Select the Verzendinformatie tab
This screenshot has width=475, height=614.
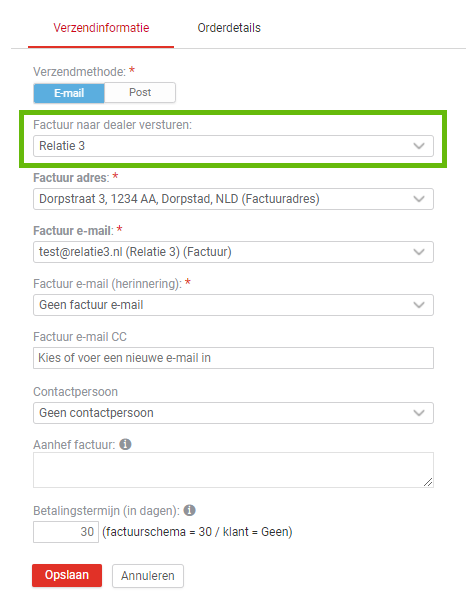(x=101, y=28)
